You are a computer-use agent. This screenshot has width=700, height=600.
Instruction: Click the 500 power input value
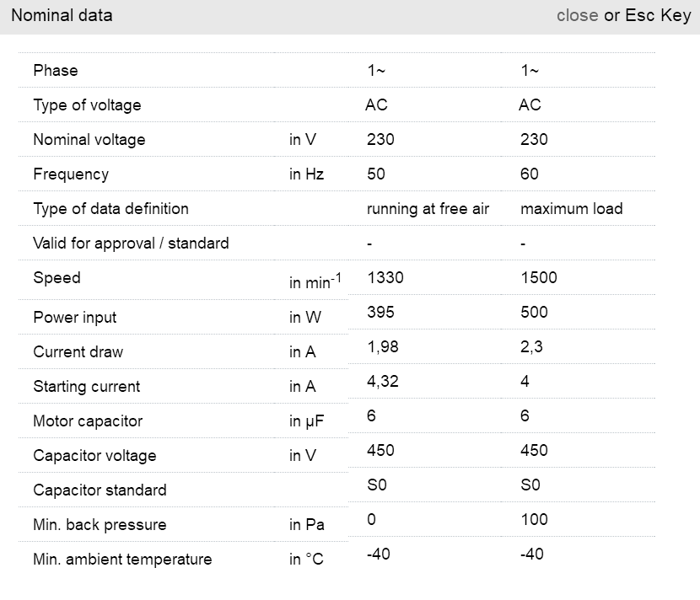tap(534, 313)
